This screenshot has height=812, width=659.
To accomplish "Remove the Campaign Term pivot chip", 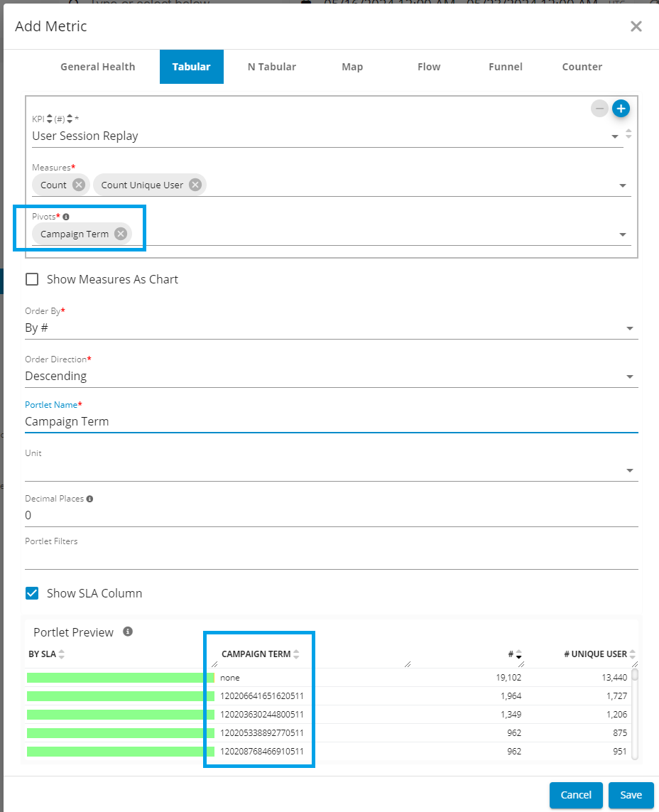I will 121,234.
